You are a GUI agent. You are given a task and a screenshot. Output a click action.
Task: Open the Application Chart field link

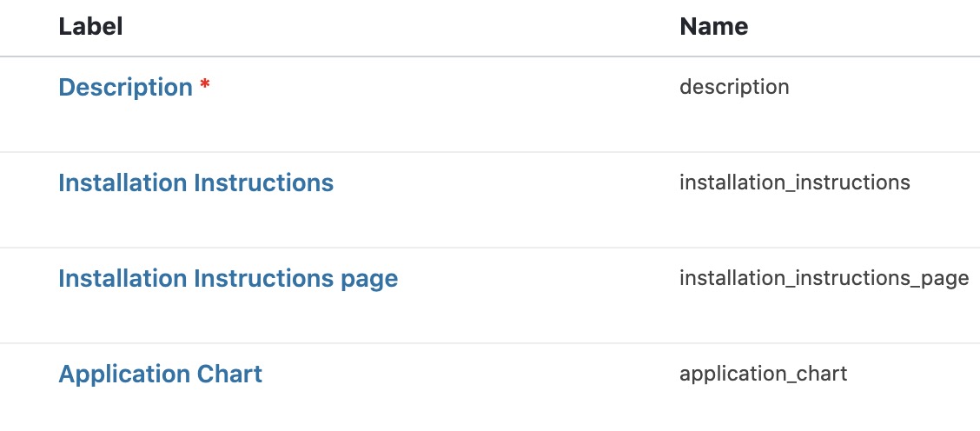click(x=160, y=374)
